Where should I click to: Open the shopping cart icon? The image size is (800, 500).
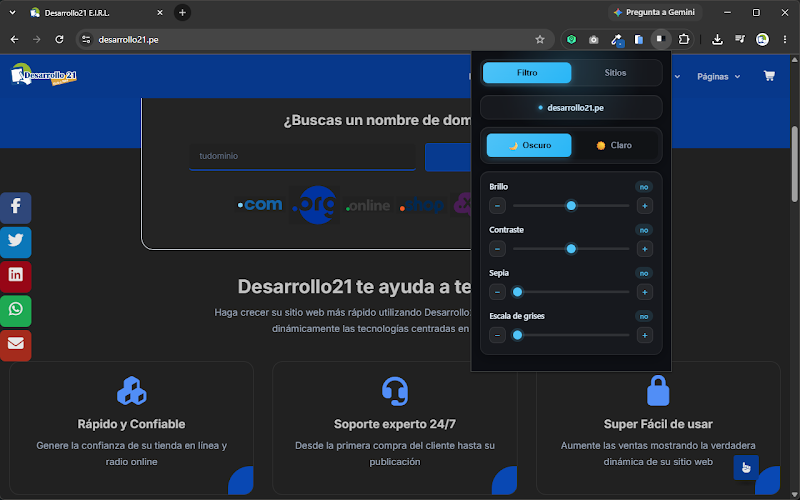pyautogui.click(x=769, y=76)
